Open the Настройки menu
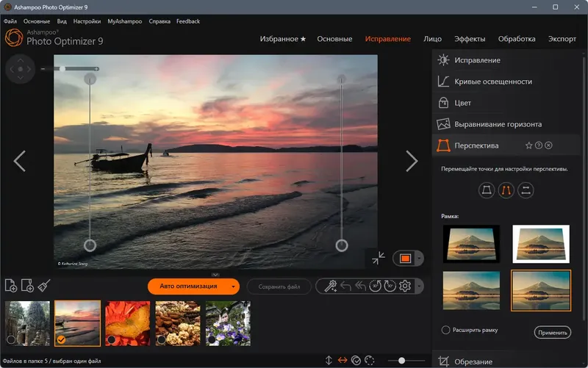Image resolution: width=588 pixels, height=368 pixels. 87,21
